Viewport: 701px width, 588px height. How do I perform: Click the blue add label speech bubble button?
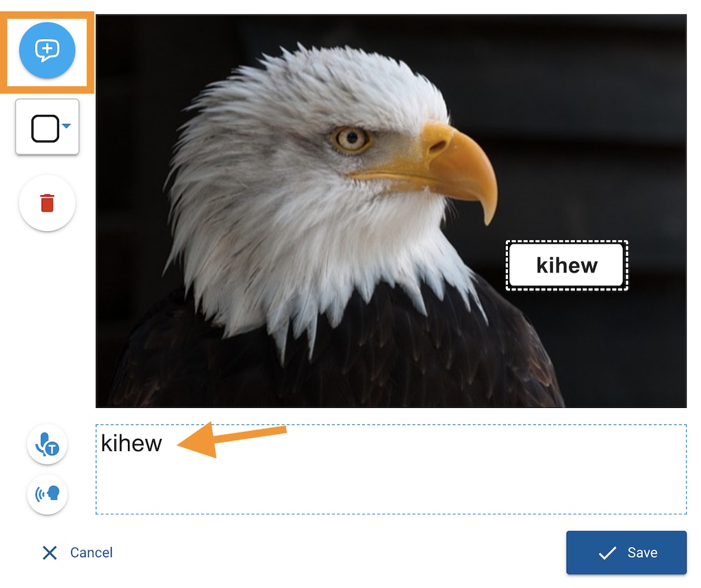coord(47,50)
